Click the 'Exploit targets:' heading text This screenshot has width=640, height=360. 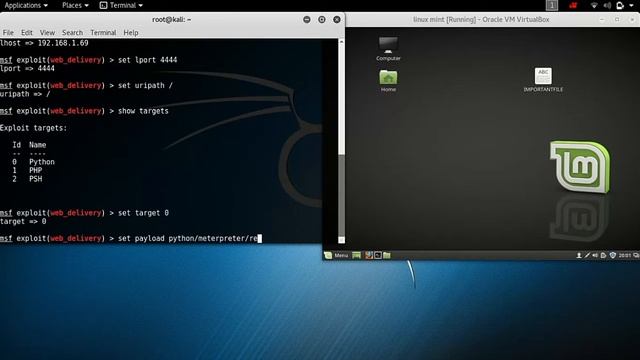pos(33,128)
